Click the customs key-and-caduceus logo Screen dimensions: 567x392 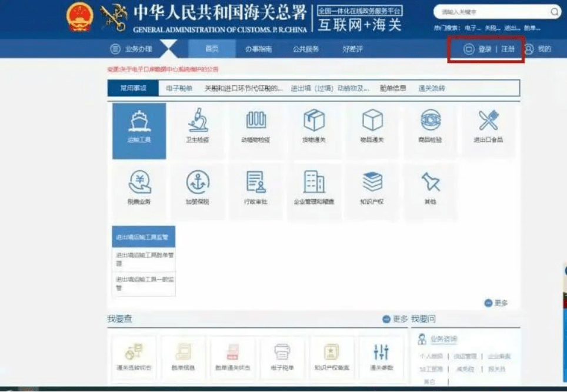114,18
